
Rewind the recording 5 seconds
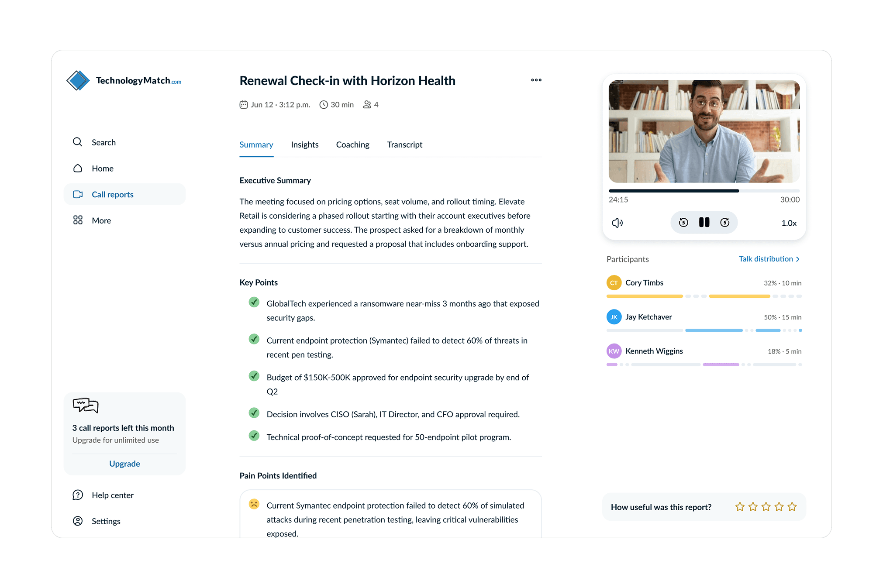(x=683, y=223)
